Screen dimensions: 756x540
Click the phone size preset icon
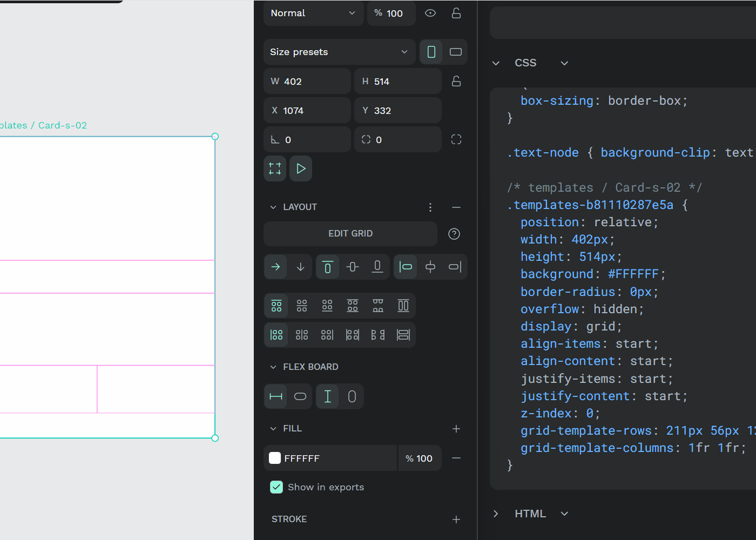431,52
